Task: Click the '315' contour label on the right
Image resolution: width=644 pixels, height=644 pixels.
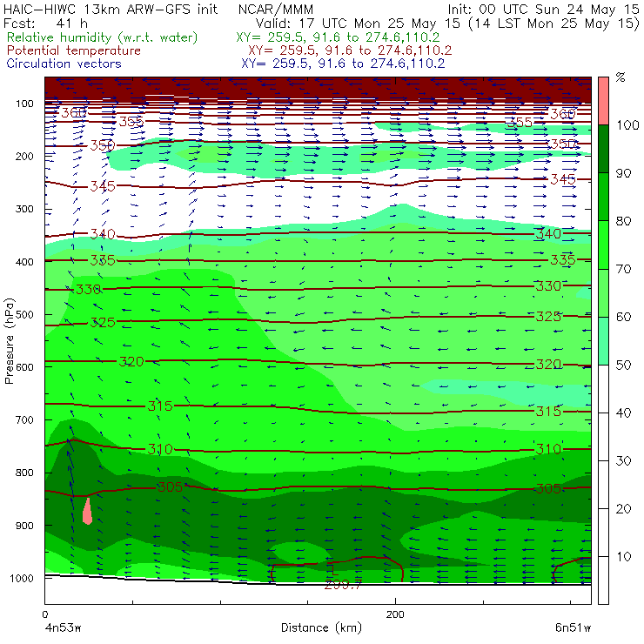Action: tap(548, 411)
